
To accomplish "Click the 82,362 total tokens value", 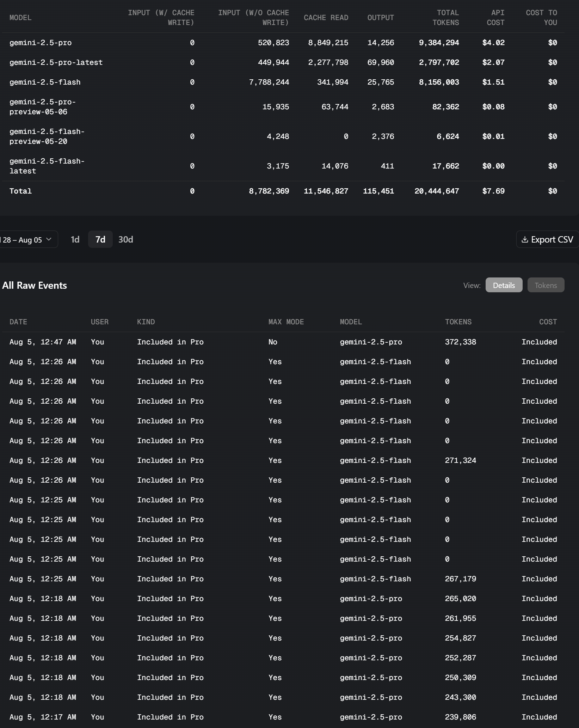I will click(x=446, y=107).
